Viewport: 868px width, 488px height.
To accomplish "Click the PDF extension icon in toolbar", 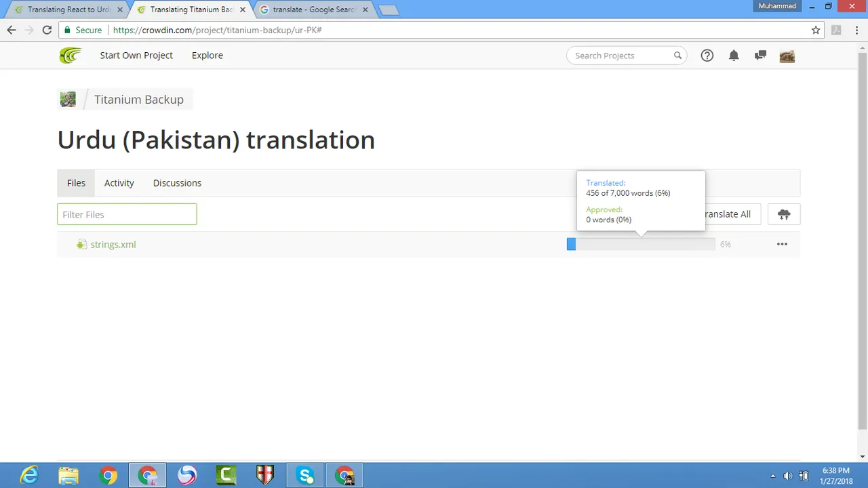I will point(837,30).
